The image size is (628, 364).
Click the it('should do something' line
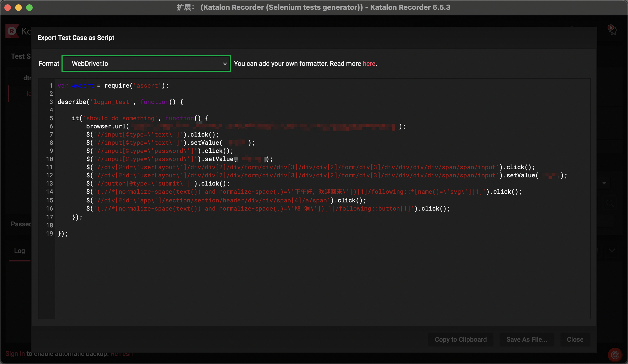(x=140, y=118)
